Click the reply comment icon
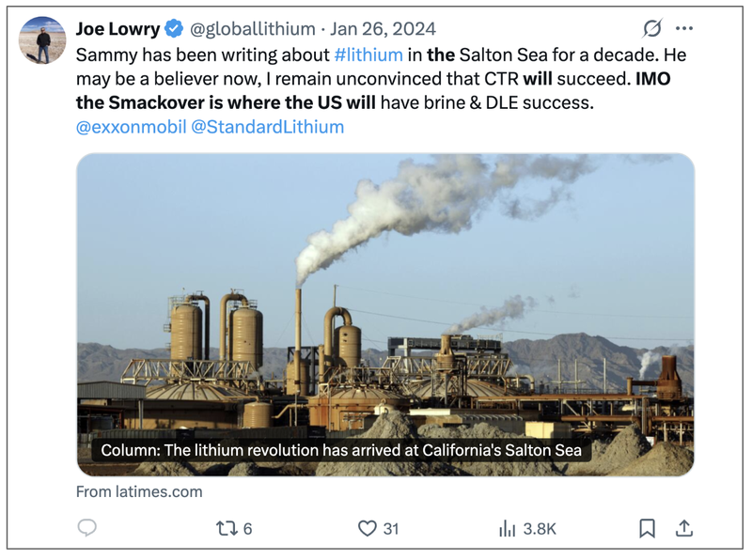The height and width of the screenshot is (560, 752). tap(87, 528)
